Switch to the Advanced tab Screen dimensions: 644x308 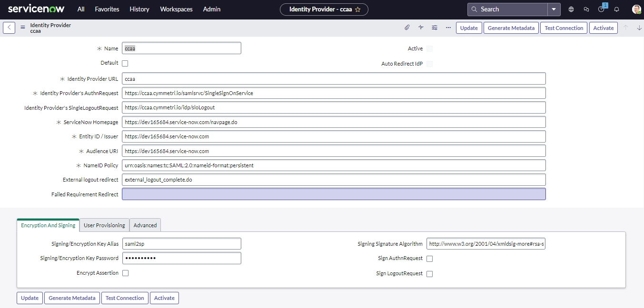pos(145,225)
